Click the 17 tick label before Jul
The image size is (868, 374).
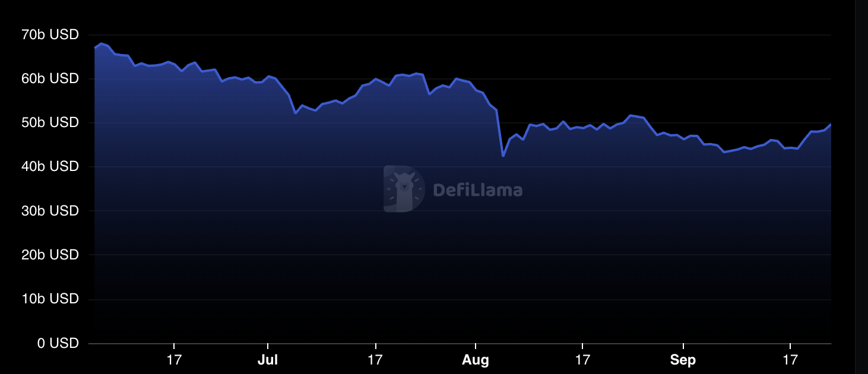point(174,360)
